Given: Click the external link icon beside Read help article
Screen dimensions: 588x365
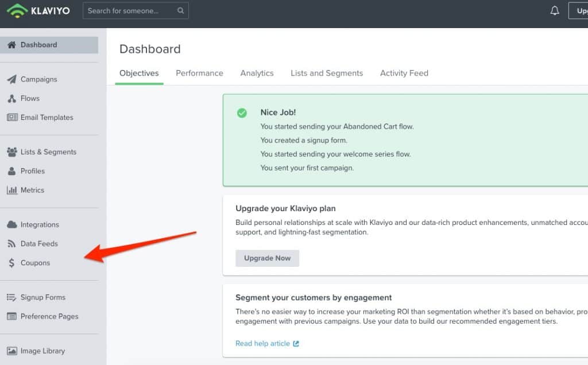Looking at the screenshot, I should pyautogui.click(x=296, y=344).
